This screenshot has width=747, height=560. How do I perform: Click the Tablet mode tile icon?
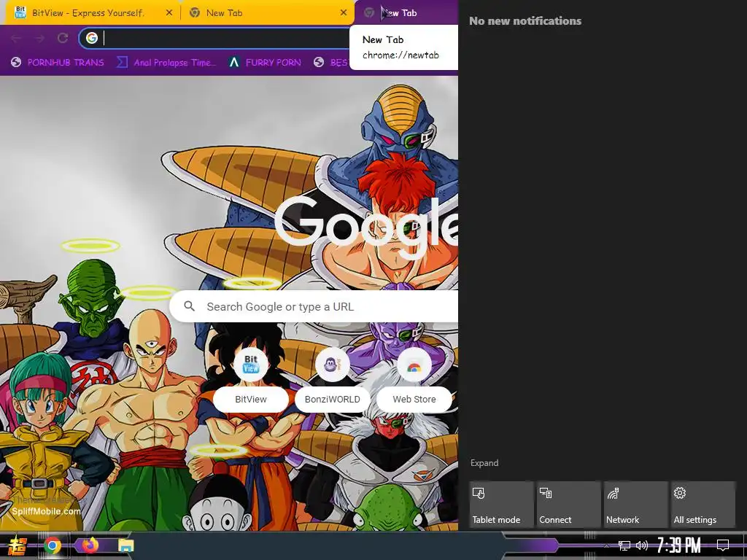(x=479, y=493)
